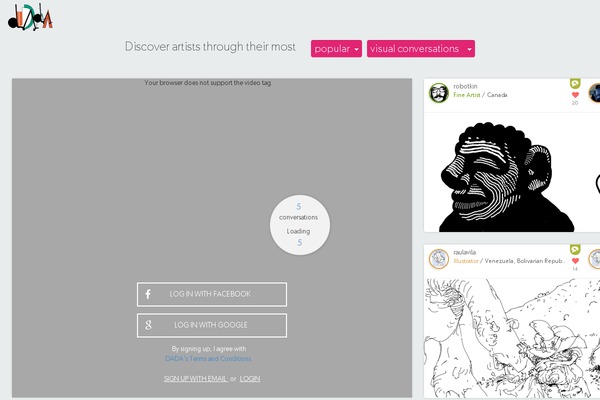Open DADA's Terms and Conditions
This screenshot has height=400, width=600.
[x=208, y=359]
